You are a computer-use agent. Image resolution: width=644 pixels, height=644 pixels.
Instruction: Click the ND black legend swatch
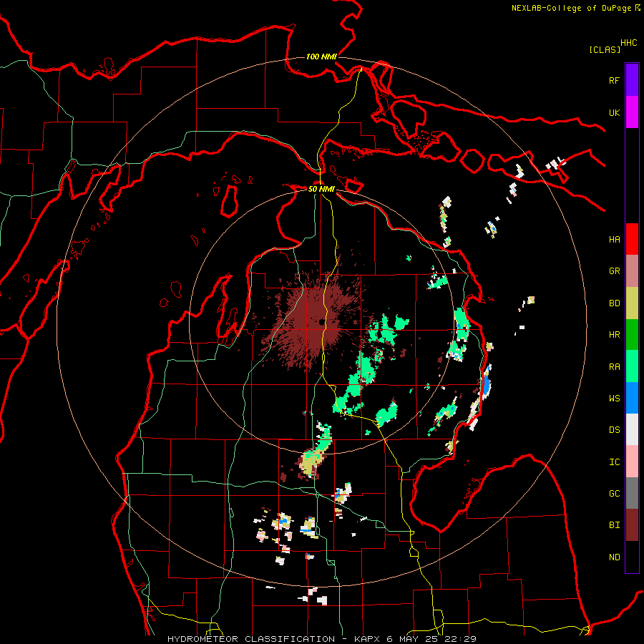(632, 557)
